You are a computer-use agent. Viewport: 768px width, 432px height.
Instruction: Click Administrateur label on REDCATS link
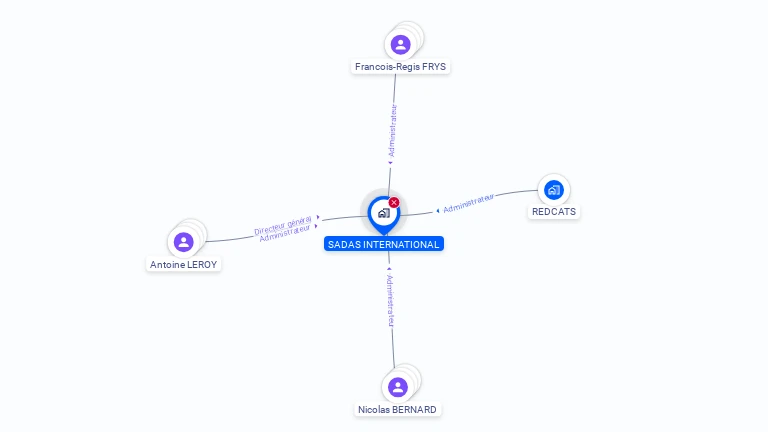pos(468,203)
